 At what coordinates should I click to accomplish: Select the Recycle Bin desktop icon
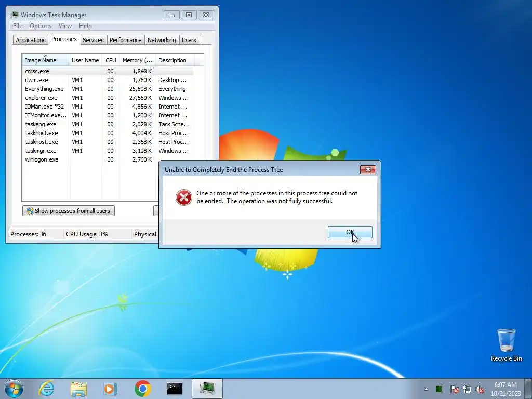point(506,345)
